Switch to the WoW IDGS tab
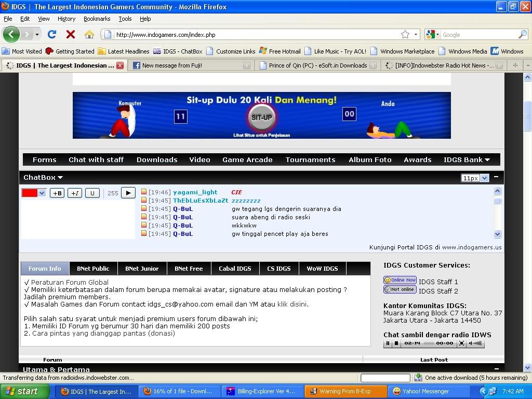Screen dimensions: 532x399 coord(322,269)
